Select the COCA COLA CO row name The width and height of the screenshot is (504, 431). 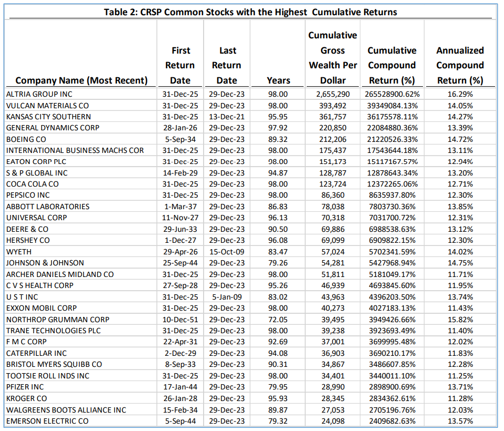(33, 184)
